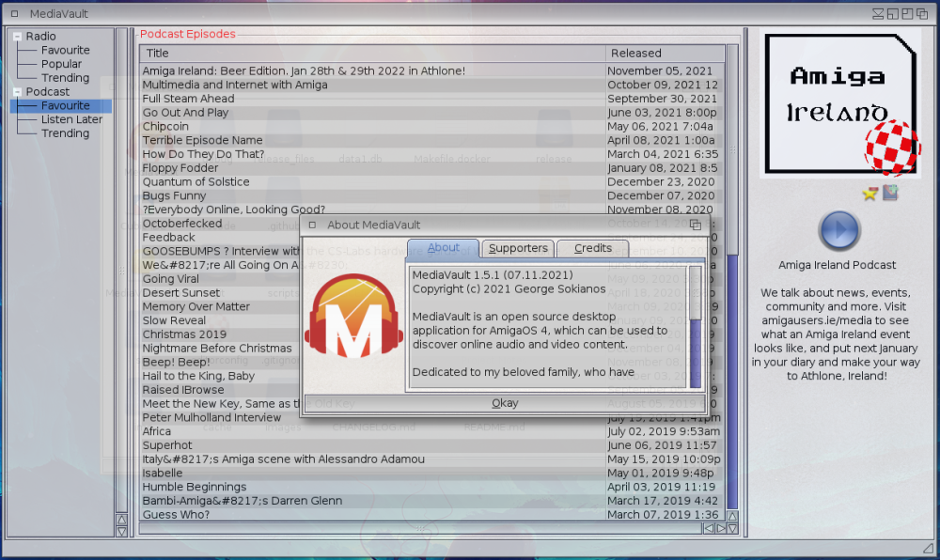Click the MediaVault headphones logo
The image size is (940, 560).
point(353,316)
